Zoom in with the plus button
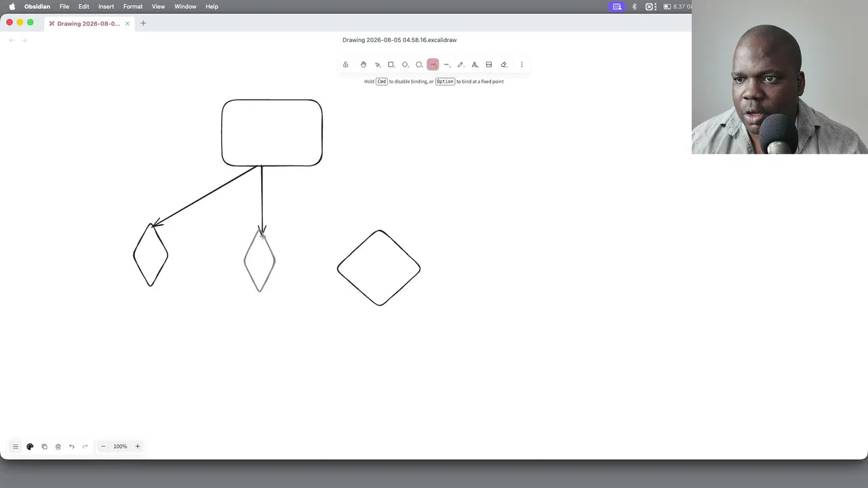The width and height of the screenshot is (868, 488). pyautogui.click(x=137, y=446)
